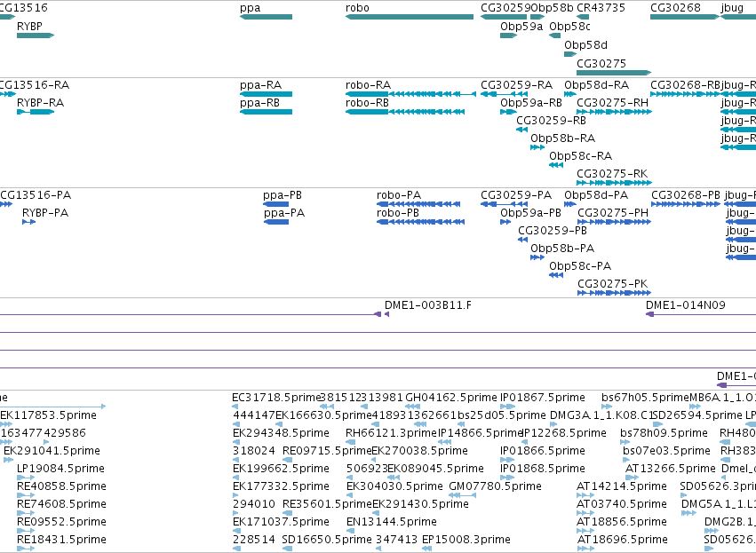Click the robo-RA transcript label

[369, 85]
